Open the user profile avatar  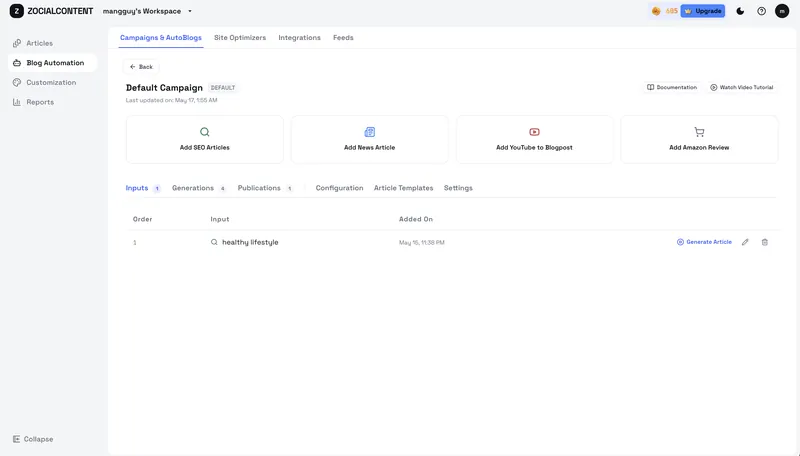782,11
